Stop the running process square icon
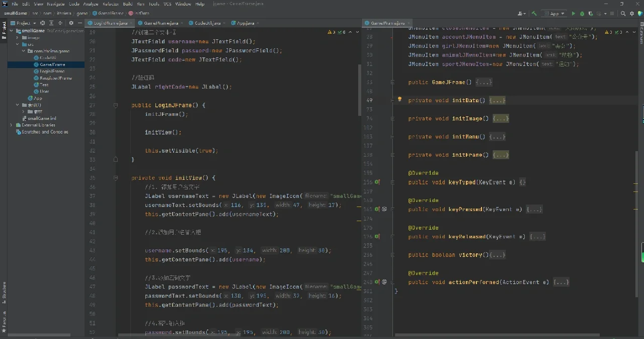This screenshot has height=339, width=644. (x=612, y=14)
